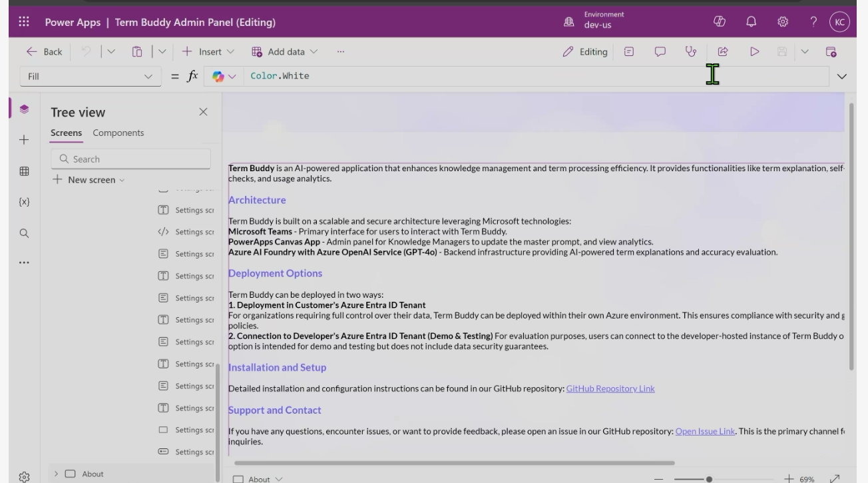The image size is (868, 483).
Task: Click the Deployment Options heading
Action: coord(275,273)
